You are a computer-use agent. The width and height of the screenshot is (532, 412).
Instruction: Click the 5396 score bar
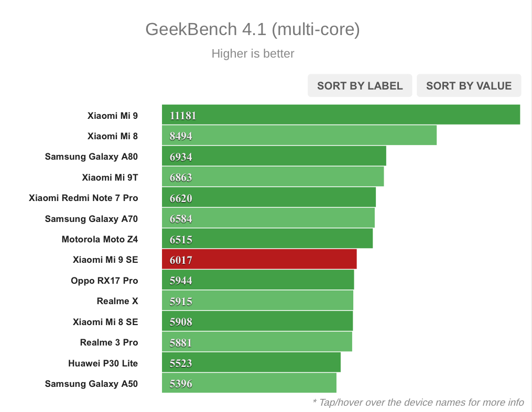[249, 384]
